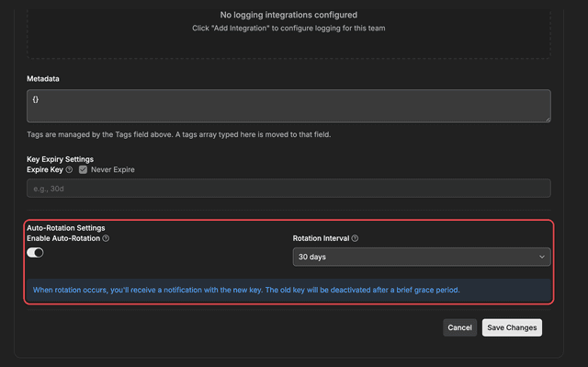588x367 pixels.
Task: Click the 'Tags are managed by the Tags field' note
Action: [x=178, y=134]
